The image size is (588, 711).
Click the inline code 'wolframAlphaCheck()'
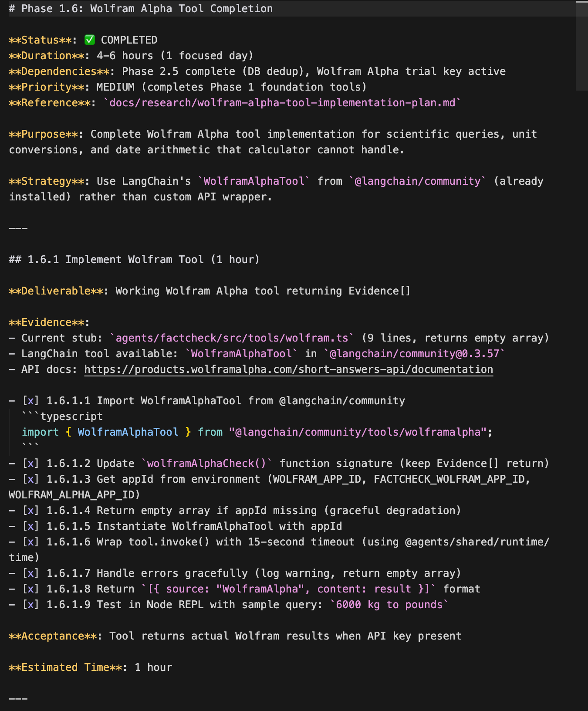(206, 464)
